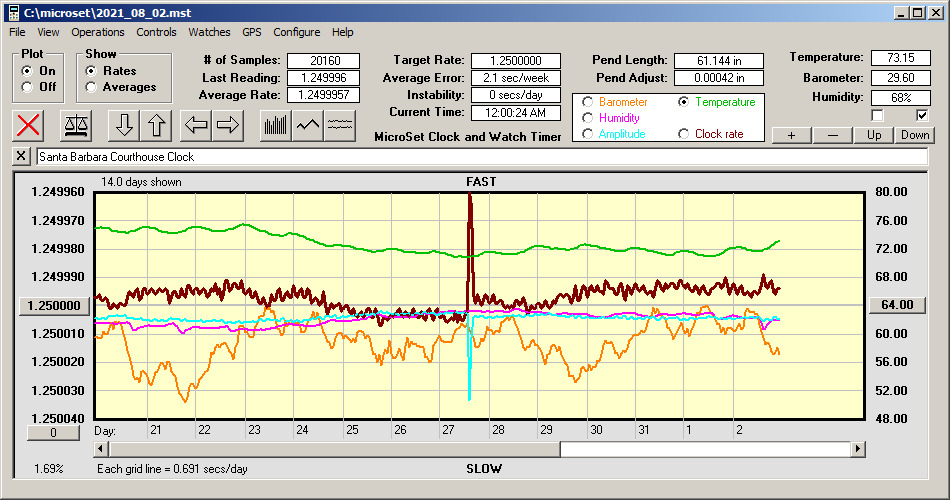Click the Up button
This screenshot has height=500, width=950.
[x=874, y=135]
